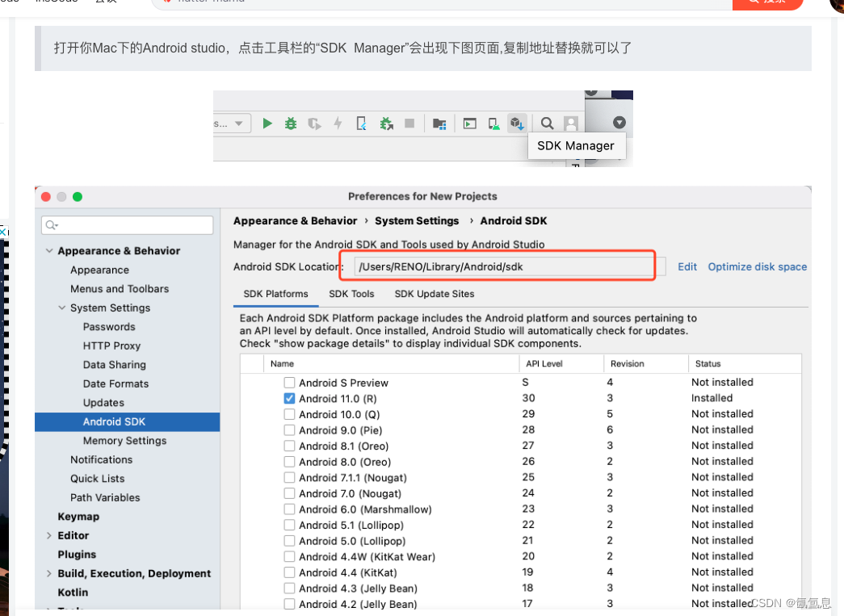
Task: Check Android 9.0 (Pie) checkbox
Action: tap(290, 430)
